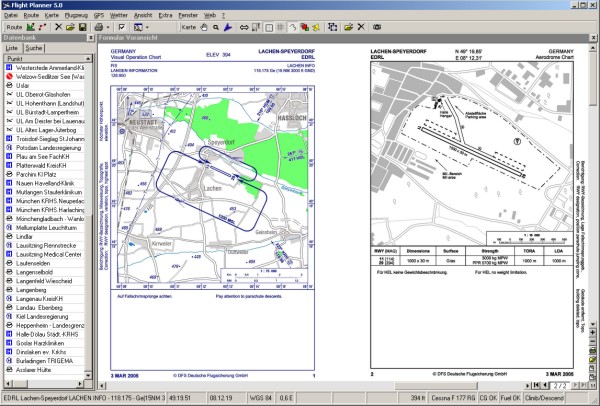This screenshot has height=406, width=600.
Task: Click the double-headed horizontal arrow icon
Action: pyautogui.click(x=244, y=27)
